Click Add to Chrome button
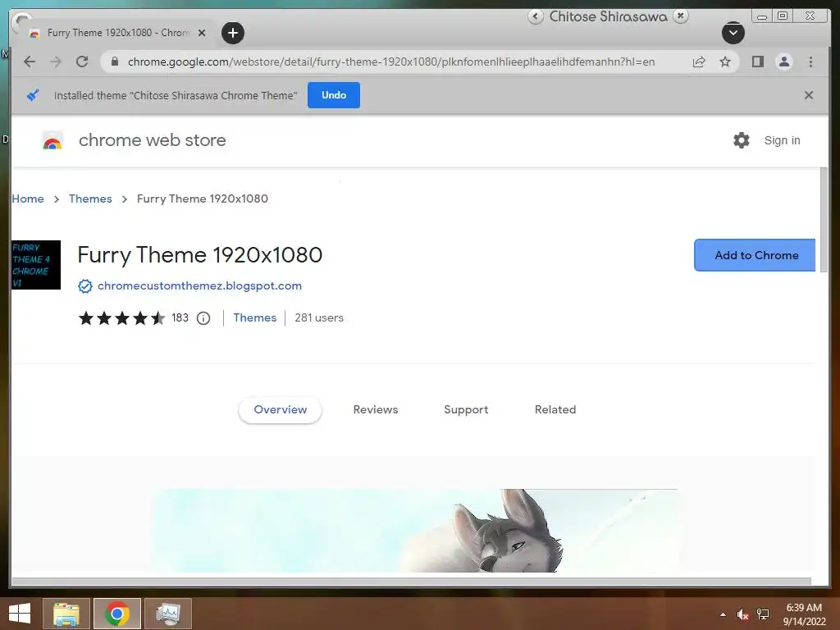Viewport: 840px width, 630px height. pyautogui.click(x=756, y=255)
